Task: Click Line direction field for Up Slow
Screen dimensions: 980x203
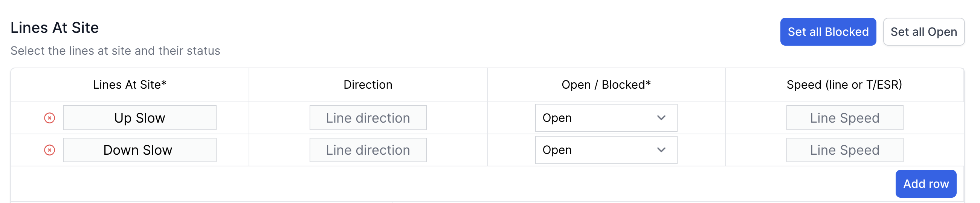Action: click(368, 118)
